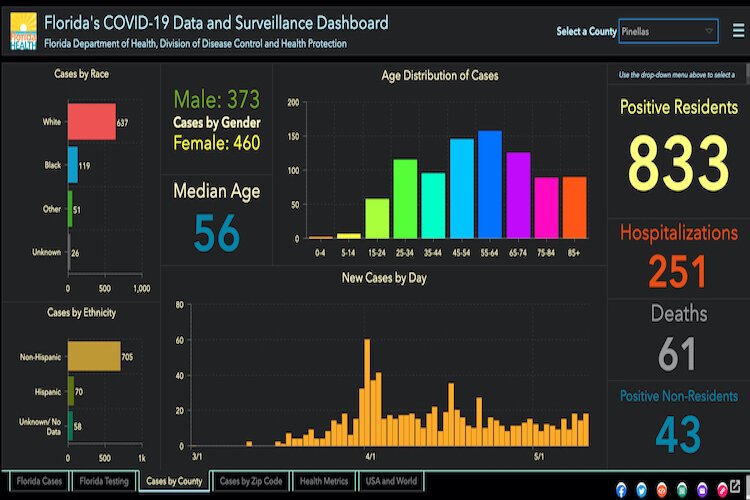
Task: Share dashboard on Twitter
Action: (x=641, y=488)
